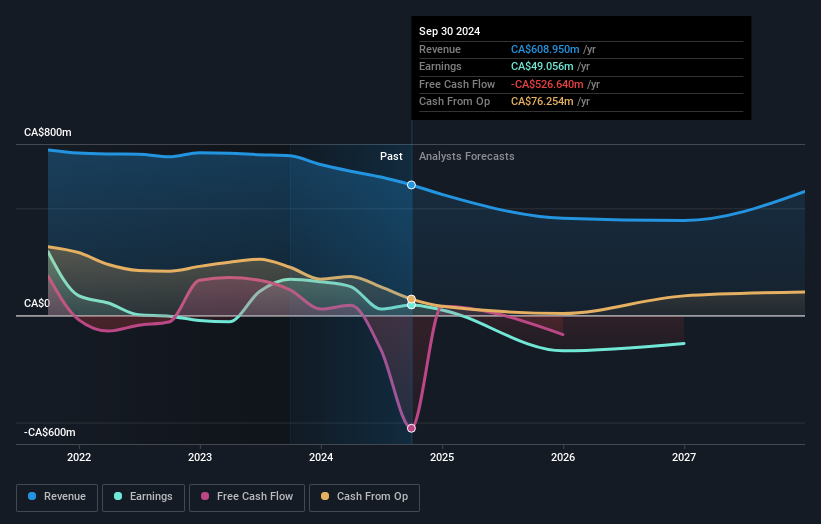Click the -CA$526.640m free cash flow value

coord(547,84)
